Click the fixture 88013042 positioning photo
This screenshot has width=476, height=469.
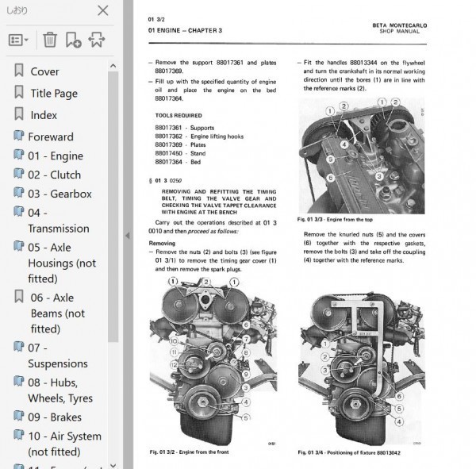362,369
